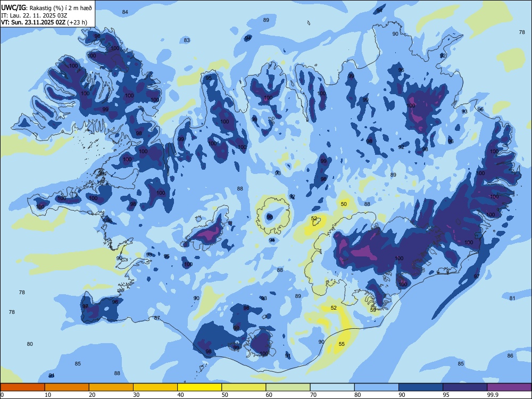The height and width of the screenshot is (399, 532).
Task: Click the legend scale label '40'
Action: click(180, 395)
